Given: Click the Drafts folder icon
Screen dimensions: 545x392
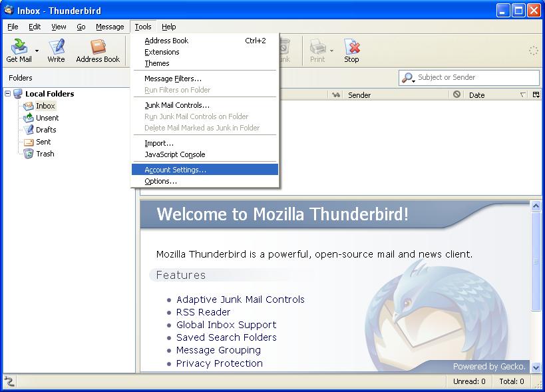Looking at the screenshot, I should pyautogui.click(x=29, y=130).
